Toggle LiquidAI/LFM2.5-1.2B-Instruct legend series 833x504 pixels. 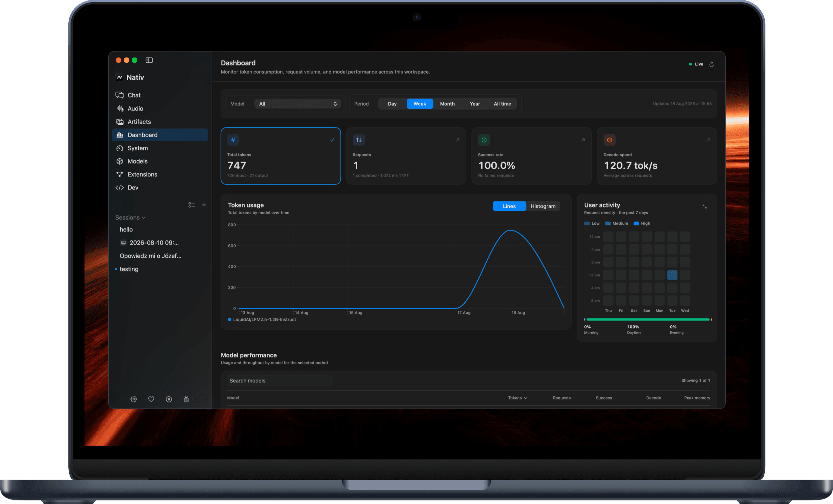point(262,320)
